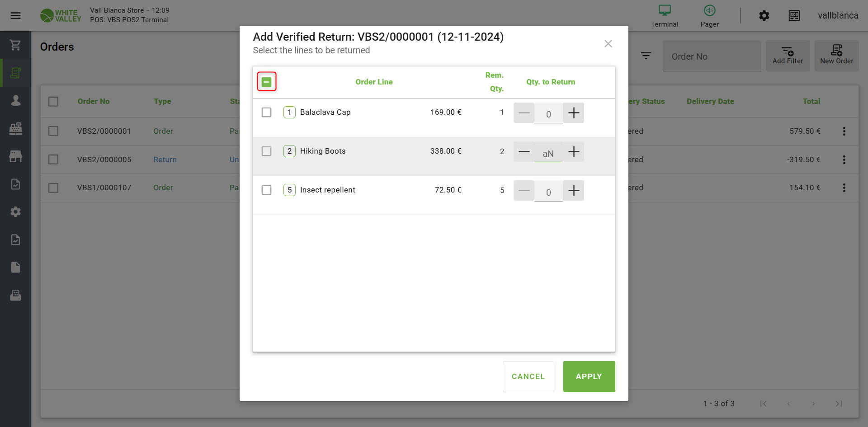Open the customers sidebar icon
The width and height of the screenshot is (868, 427).
click(x=15, y=100)
